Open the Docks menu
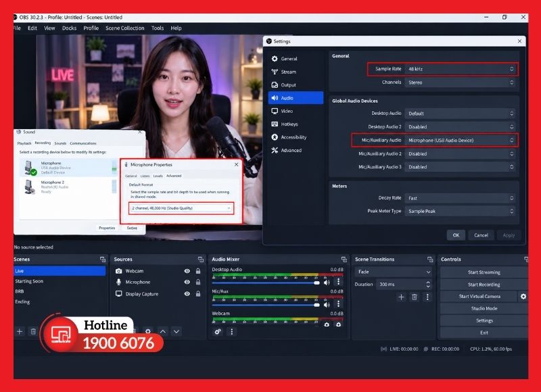 70,28
